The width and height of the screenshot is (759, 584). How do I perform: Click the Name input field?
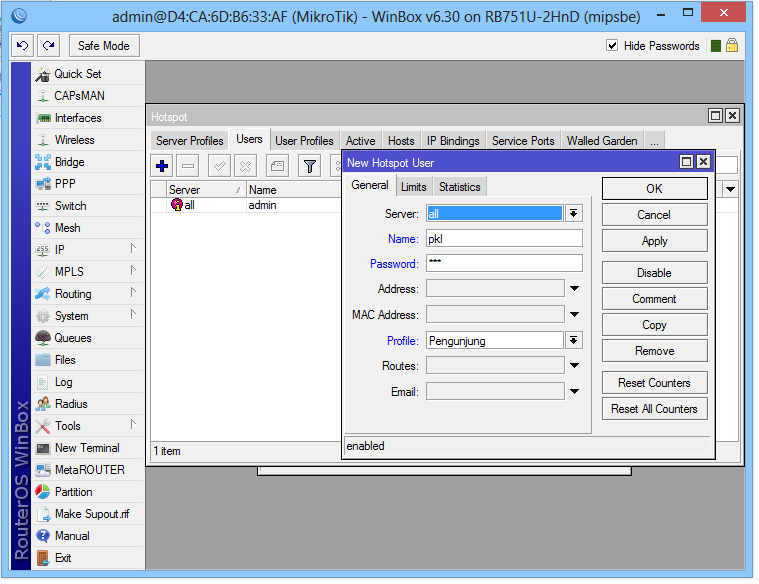point(504,239)
